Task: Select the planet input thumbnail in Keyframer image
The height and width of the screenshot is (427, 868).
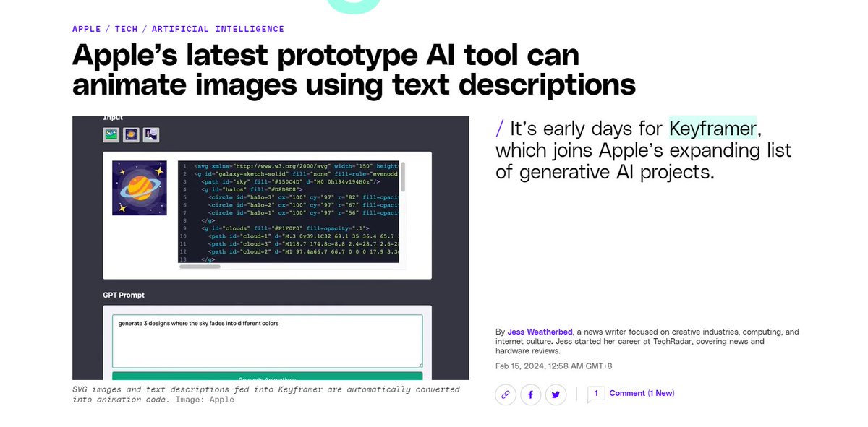Action: 131,134
